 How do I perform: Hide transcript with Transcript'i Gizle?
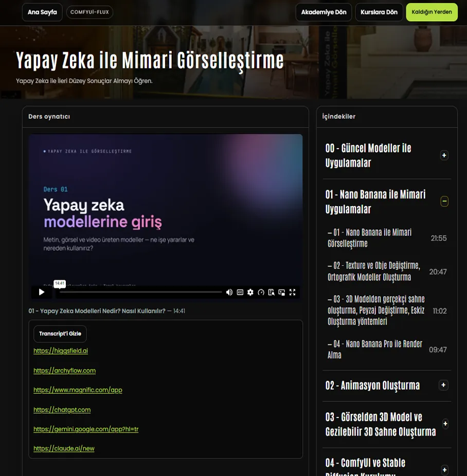pos(60,334)
